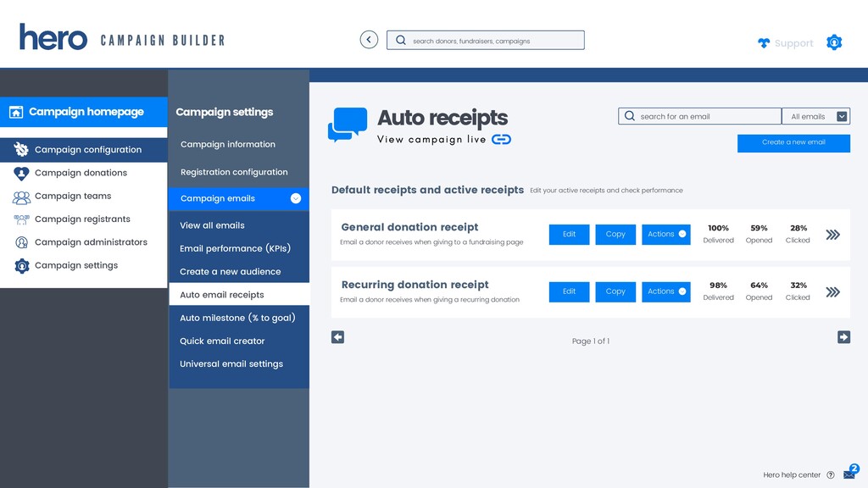This screenshot has height=488, width=868.
Task: Click the Campaign registrants icon
Action: pos(21,219)
